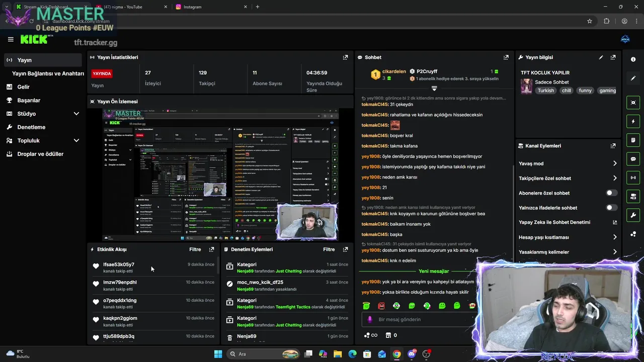Open OBS Studio from the taskbar
Image resolution: width=644 pixels, height=362 pixels.
coord(427,354)
